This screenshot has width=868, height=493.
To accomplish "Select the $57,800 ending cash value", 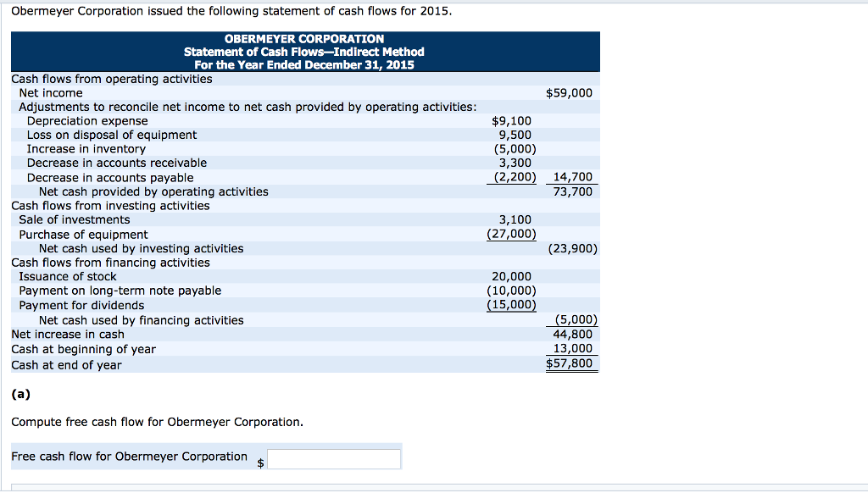I will pyautogui.click(x=569, y=363).
